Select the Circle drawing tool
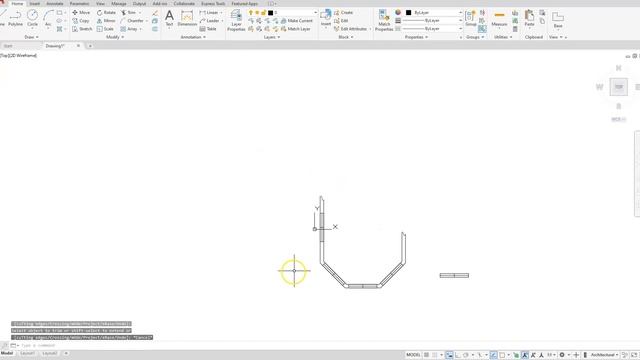Viewport: 640px width, 360px height. pyautogui.click(x=32, y=18)
